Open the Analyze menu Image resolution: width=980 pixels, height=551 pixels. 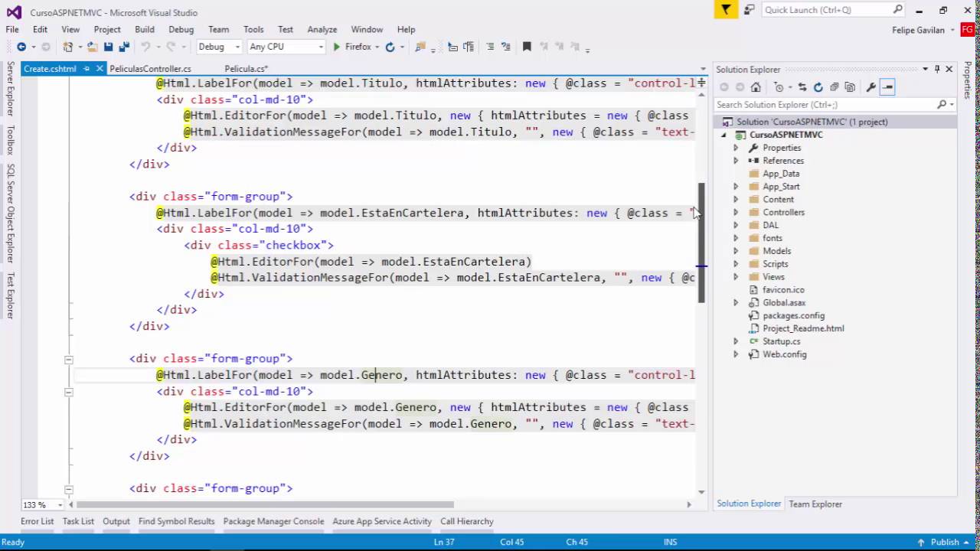pos(322,29)
